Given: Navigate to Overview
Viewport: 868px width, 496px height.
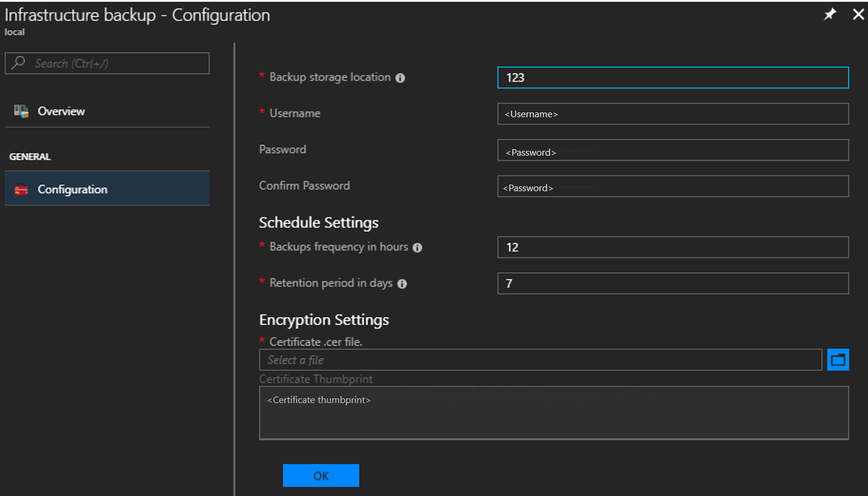Looking at the screenshot, I should pos(62,111).
